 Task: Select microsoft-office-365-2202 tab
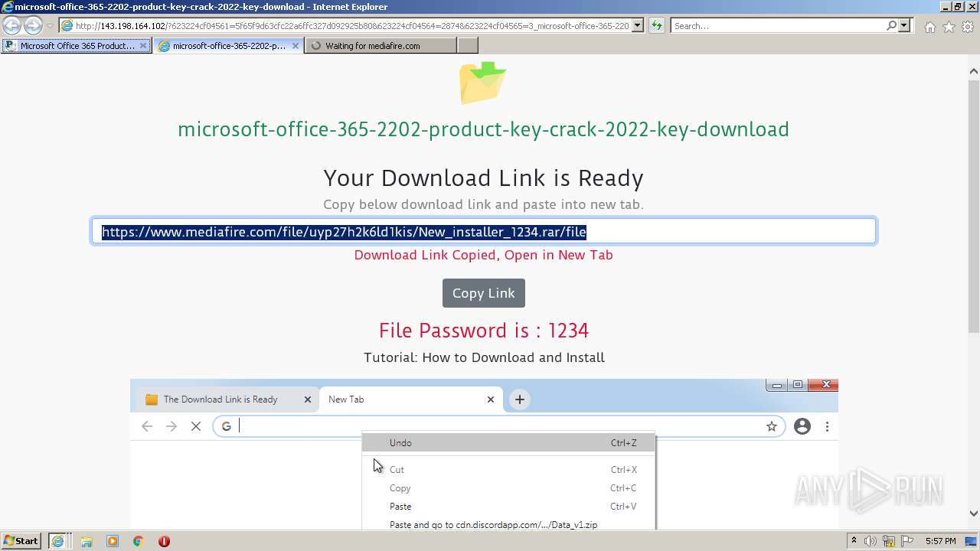coord(228,46)
